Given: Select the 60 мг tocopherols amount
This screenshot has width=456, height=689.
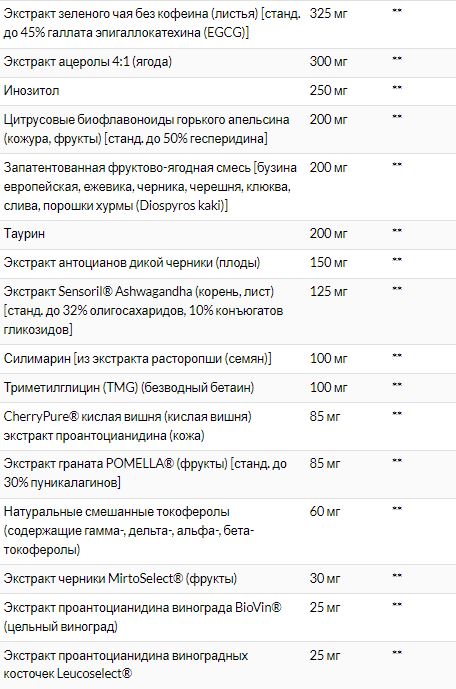Looking at the screenshot, I should tap(325, 511).
